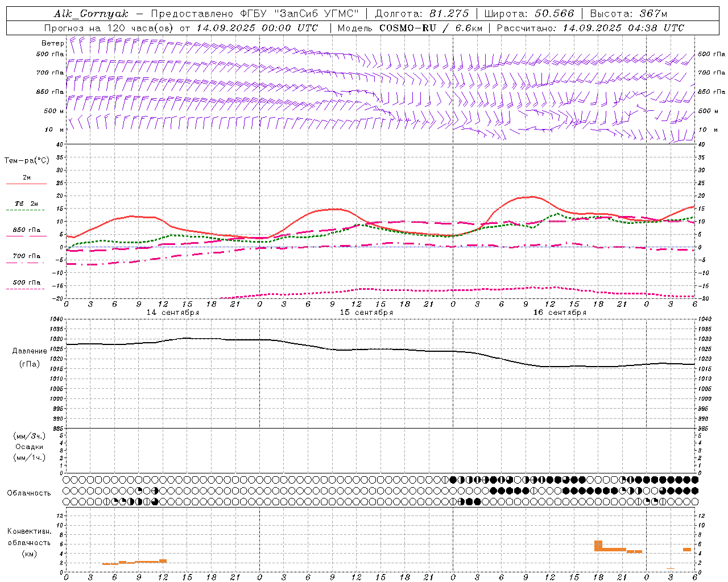Click the 'Тем-ра(°C)' temperature legend title
The image size is (728, 582).
pos(27,161)
